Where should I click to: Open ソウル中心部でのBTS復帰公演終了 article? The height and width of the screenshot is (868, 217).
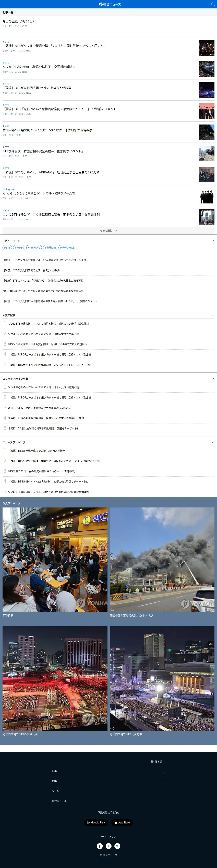point(39,67)
